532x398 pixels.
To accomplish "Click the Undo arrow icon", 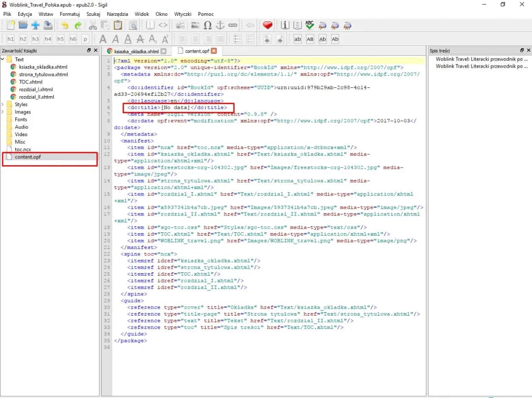I will pyautogui.click(x=65, y=25).
